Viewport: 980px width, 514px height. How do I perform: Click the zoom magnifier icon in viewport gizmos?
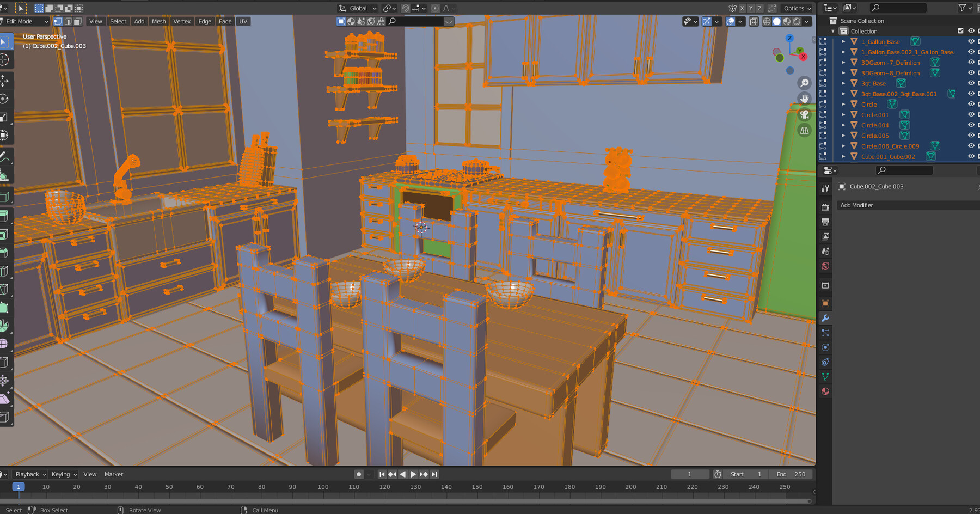click(804, 83)
